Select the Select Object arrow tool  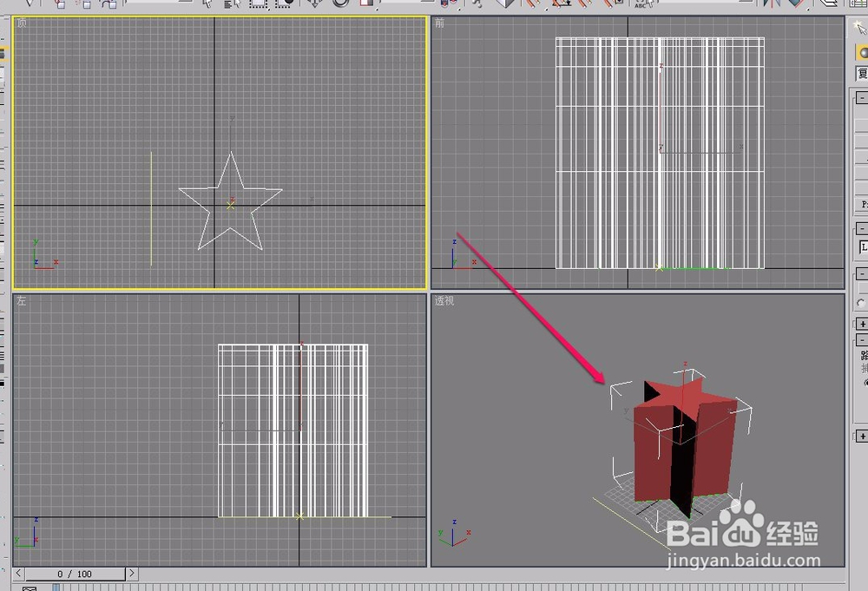[207, 4]
